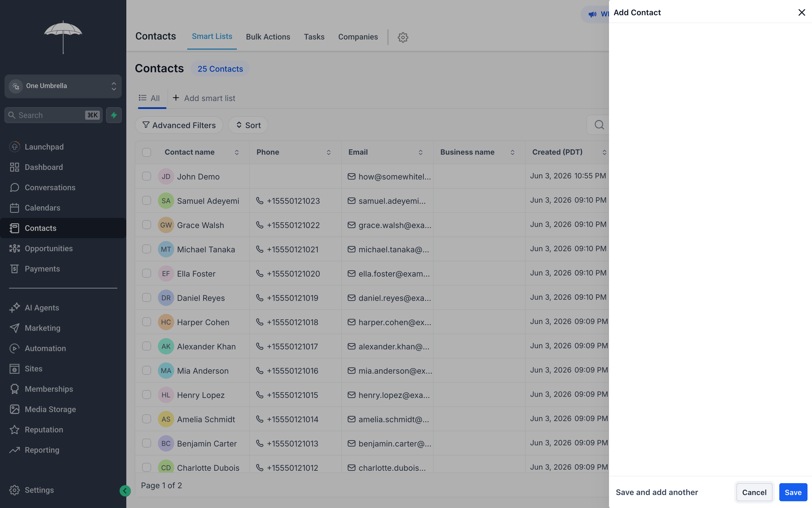Check the Samuel Adeyemi row checkbox
Screen dimensions: 812x508
147,200
